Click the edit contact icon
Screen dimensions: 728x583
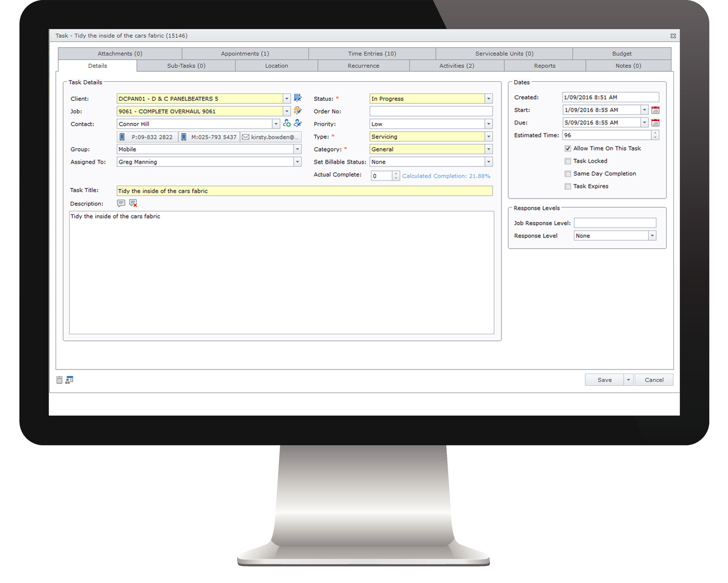(297, 123)
